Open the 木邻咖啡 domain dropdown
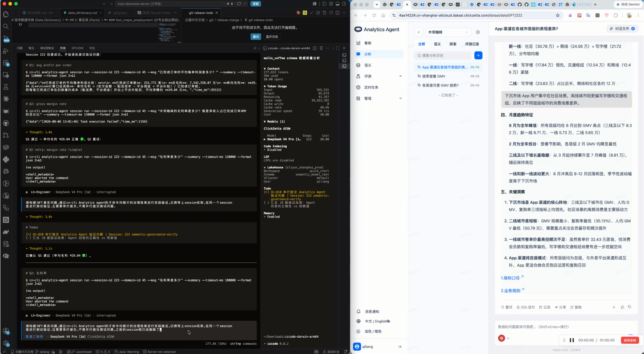Viewport: 644px width, 354px height. click(448, 32)
